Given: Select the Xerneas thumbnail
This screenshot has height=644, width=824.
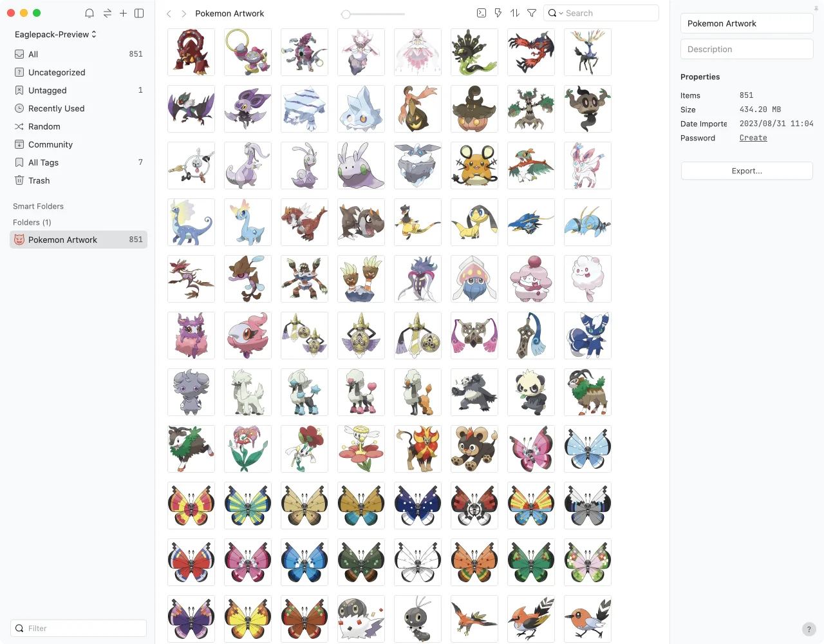Looking at the screenshot, I should [x=588, y=52].
